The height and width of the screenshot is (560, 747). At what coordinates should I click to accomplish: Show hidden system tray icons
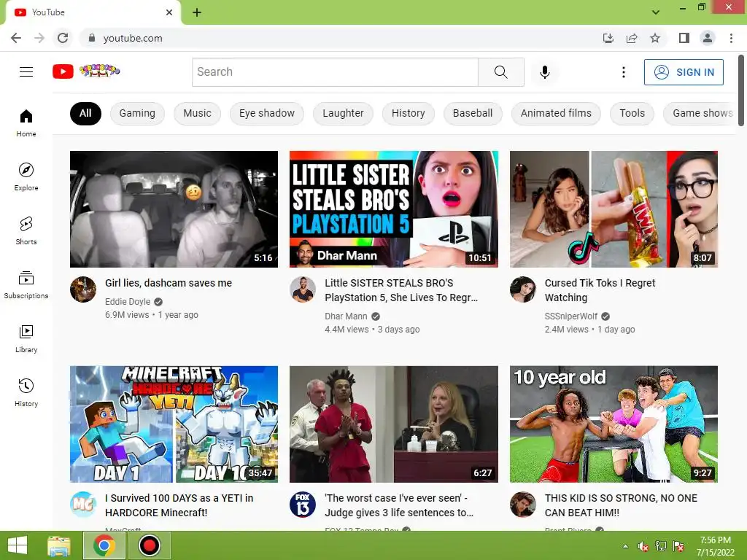click(x=625, y=546)
